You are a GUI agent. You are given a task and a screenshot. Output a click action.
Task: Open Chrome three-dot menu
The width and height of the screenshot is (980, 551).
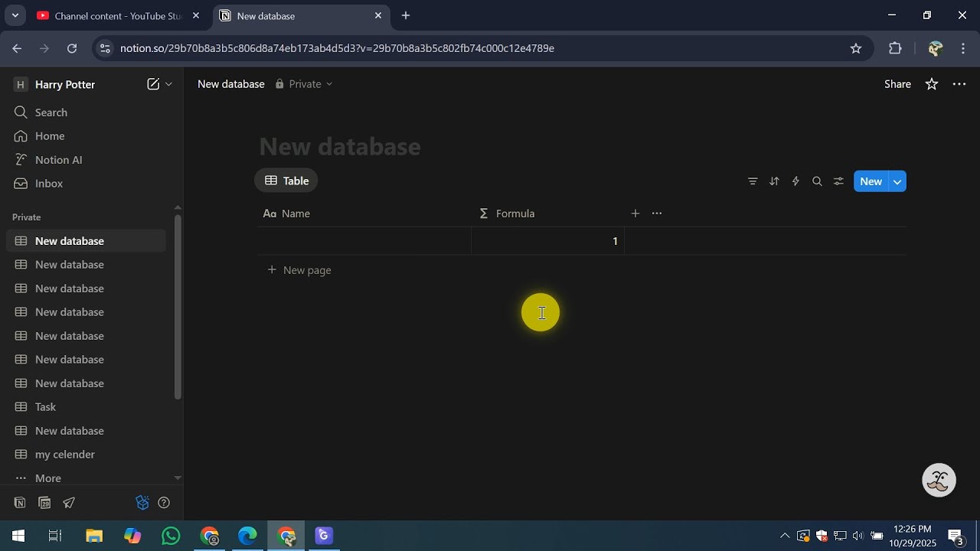point(963,48)
